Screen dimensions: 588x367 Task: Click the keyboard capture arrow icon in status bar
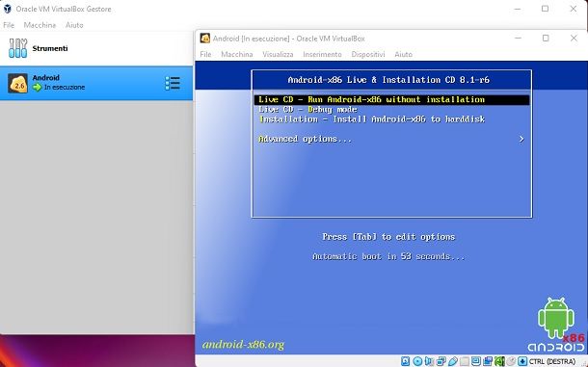pyautogui.click(x=522, y=361)
